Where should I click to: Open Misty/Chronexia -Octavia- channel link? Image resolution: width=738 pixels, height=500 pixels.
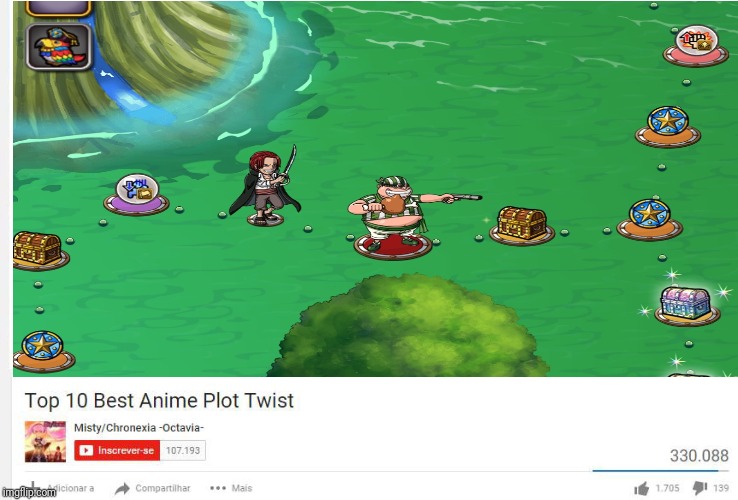[139, 427]
